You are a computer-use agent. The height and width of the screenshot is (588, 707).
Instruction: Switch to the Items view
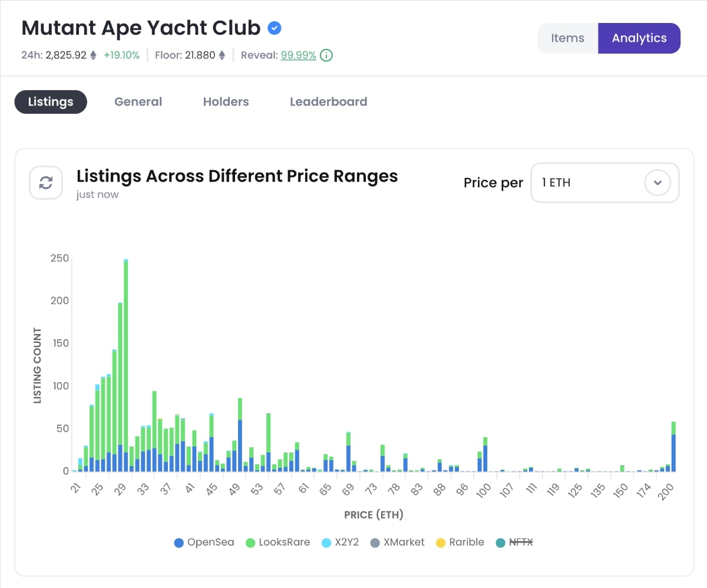coord(567,38)
